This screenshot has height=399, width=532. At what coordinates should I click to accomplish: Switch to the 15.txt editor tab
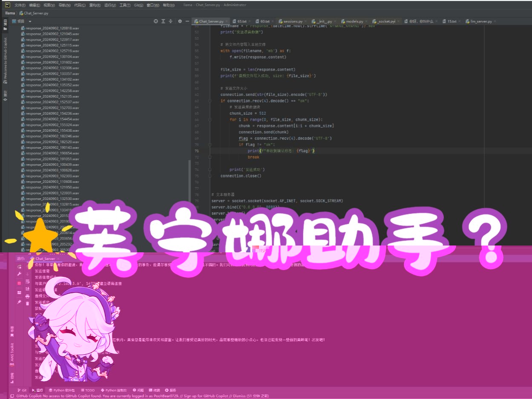(452, 21)
